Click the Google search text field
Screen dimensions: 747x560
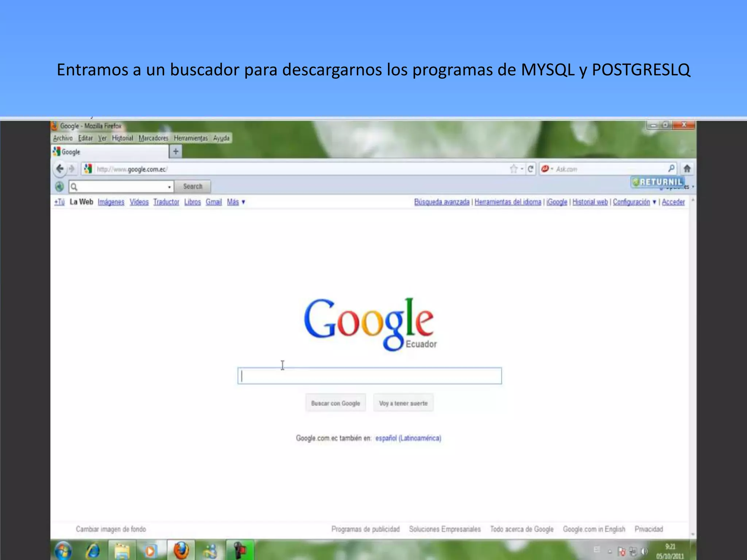click(369, 376)
